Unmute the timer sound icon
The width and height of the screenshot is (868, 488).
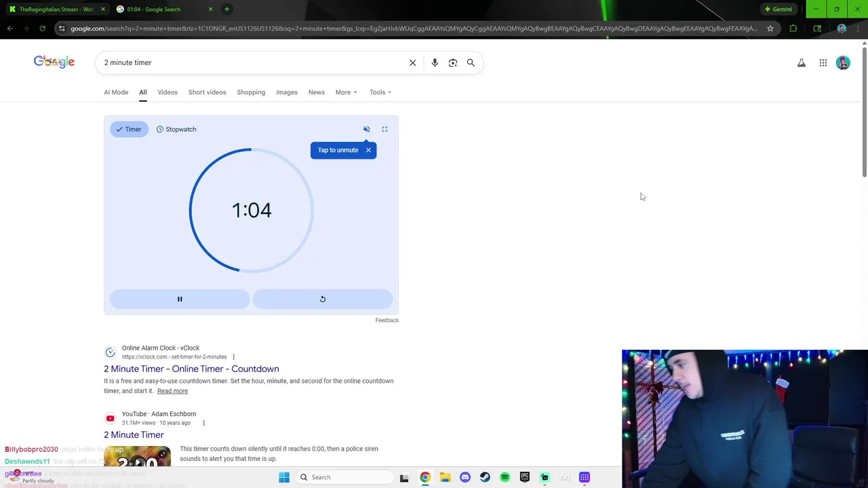pyautogui.click(x=366, y=129)
